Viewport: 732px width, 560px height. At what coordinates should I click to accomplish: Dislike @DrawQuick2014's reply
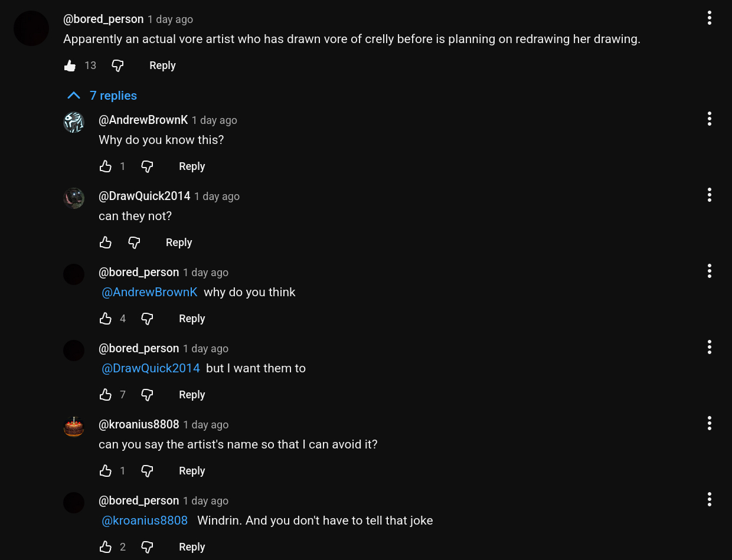click(135, 243)
